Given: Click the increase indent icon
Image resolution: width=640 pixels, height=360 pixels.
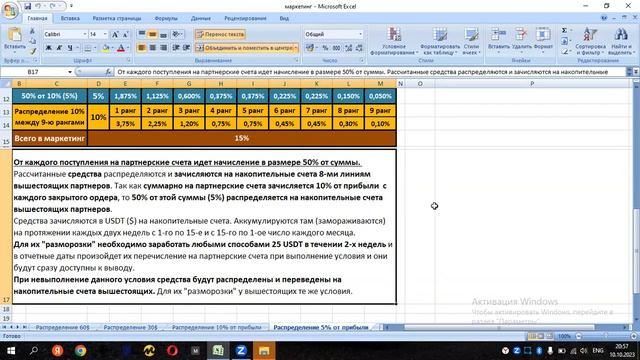Looking at the screenshot, I should pyautogui.click(x=187, y=48).
